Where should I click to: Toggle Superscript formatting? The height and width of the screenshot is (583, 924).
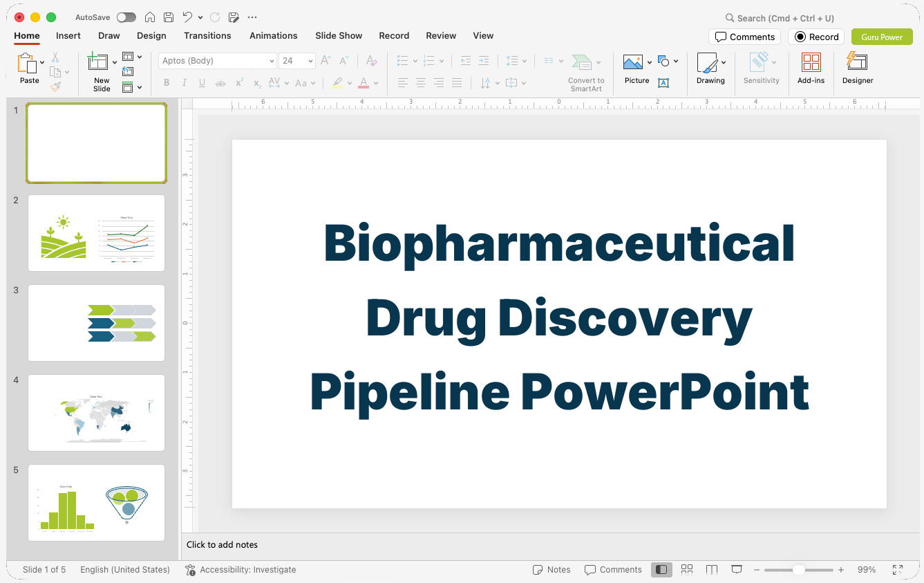pyautogui.click(x=239, y=83)
